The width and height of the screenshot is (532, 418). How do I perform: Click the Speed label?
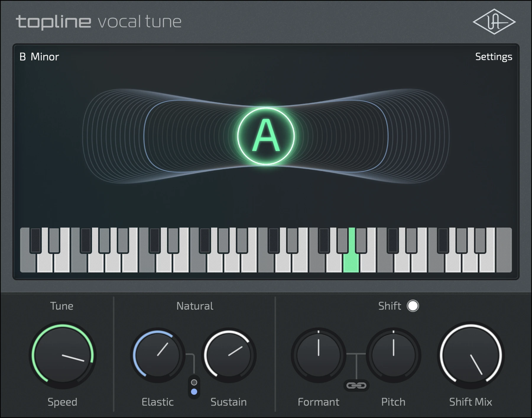point(62,402)
